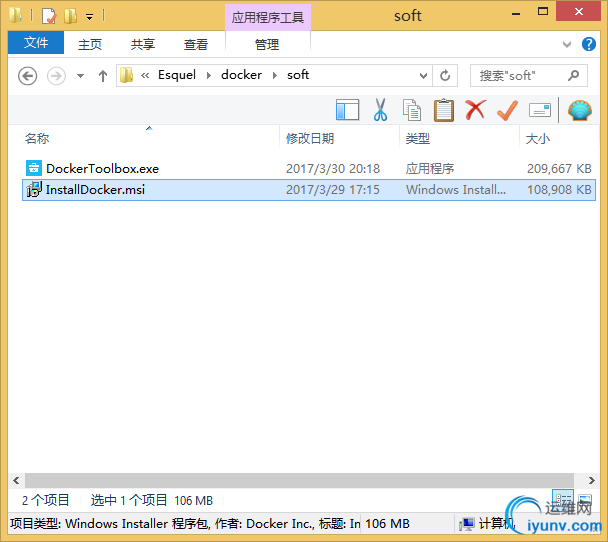Click docker in the address breadcrumb
This screenshot has height=542, width=608.
click(241, 75)
